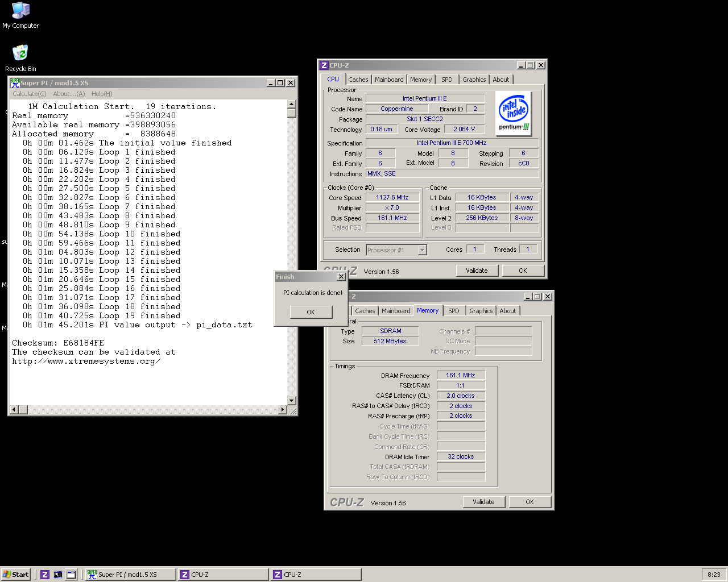Click the Code Name Coppermine field
The width and height of the screenshot is (728, 582).
(x=397, y=109)
